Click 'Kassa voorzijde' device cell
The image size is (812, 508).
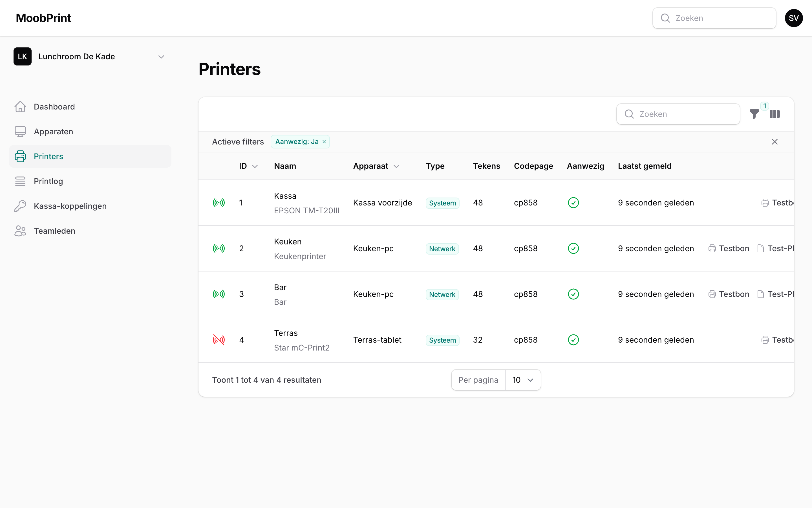(382, 203)
